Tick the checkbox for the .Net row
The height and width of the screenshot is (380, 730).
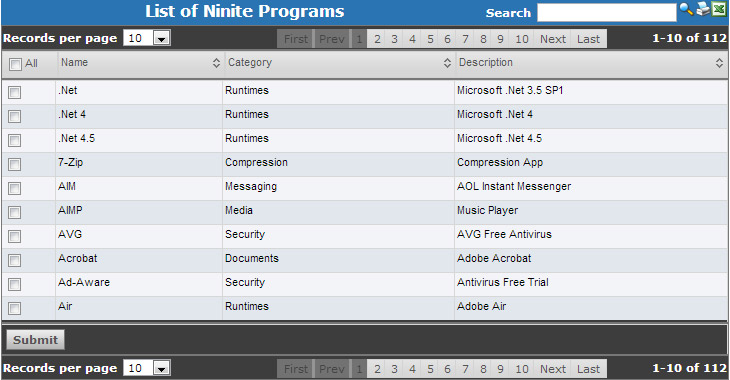(14, 92)
